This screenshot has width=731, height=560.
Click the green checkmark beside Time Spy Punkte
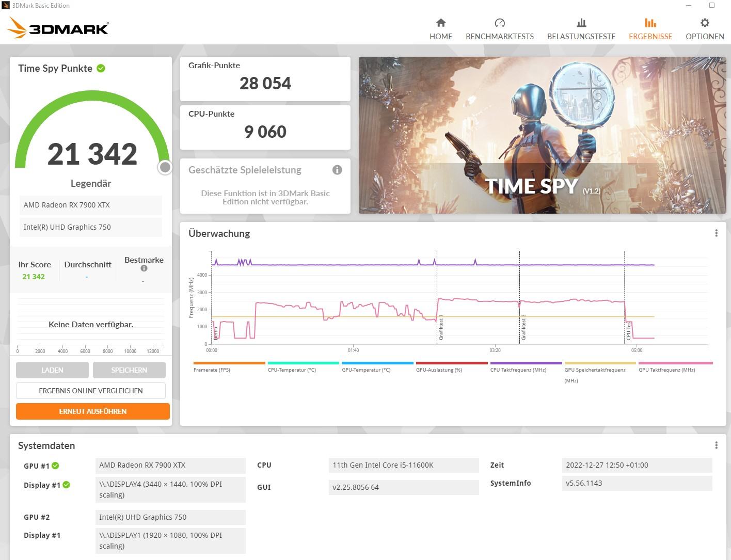[x=101, y=68]
